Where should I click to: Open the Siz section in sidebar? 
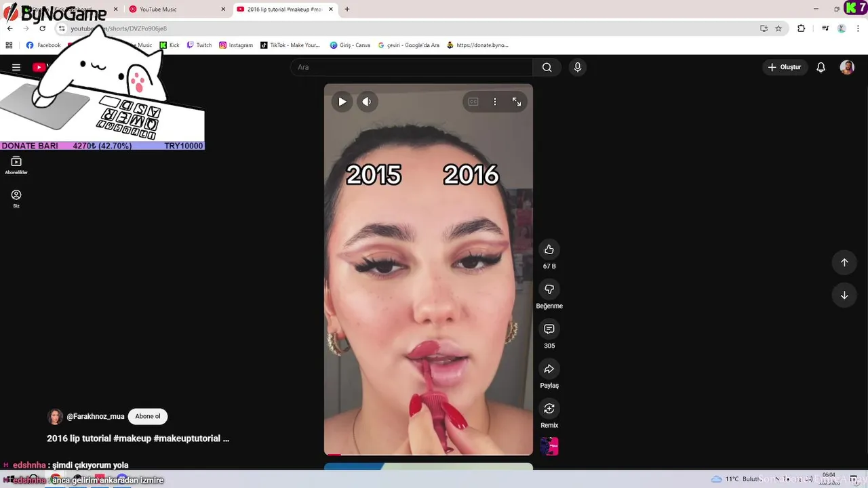click(16, 199)
